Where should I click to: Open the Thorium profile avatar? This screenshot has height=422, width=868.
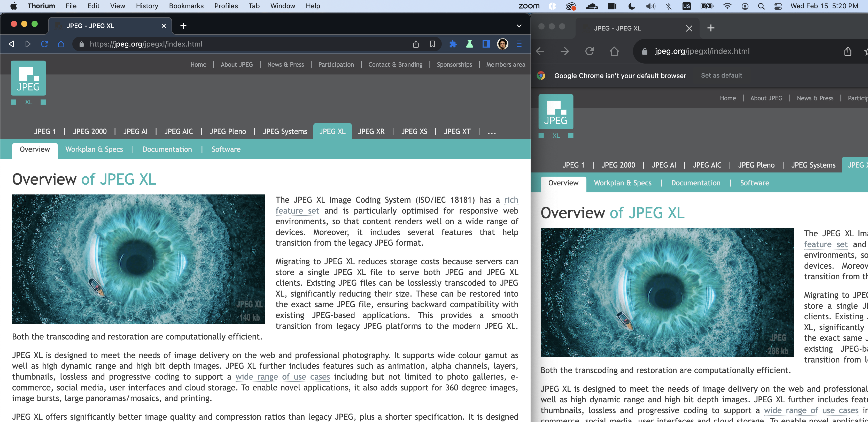coord(502,44)
